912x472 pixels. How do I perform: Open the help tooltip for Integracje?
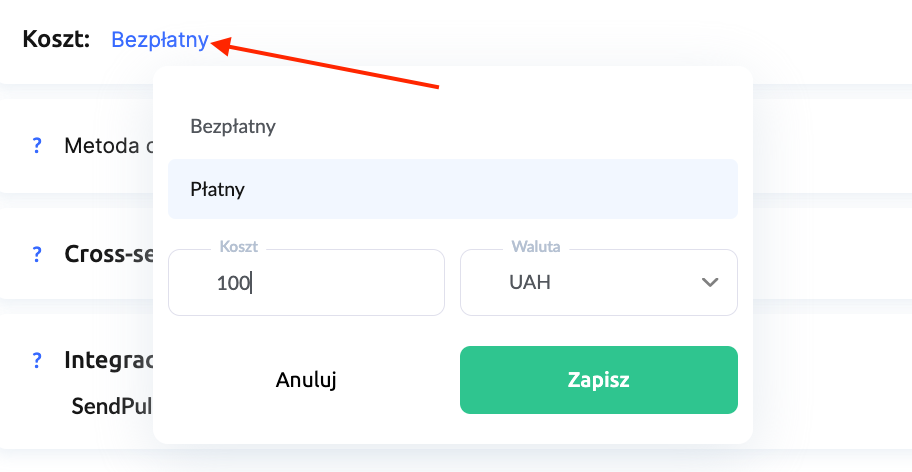(37, 360)
